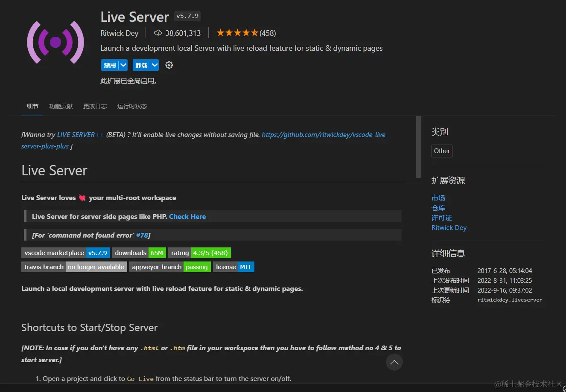Click the readme vertical scrollbar thumb

[418, 147]
